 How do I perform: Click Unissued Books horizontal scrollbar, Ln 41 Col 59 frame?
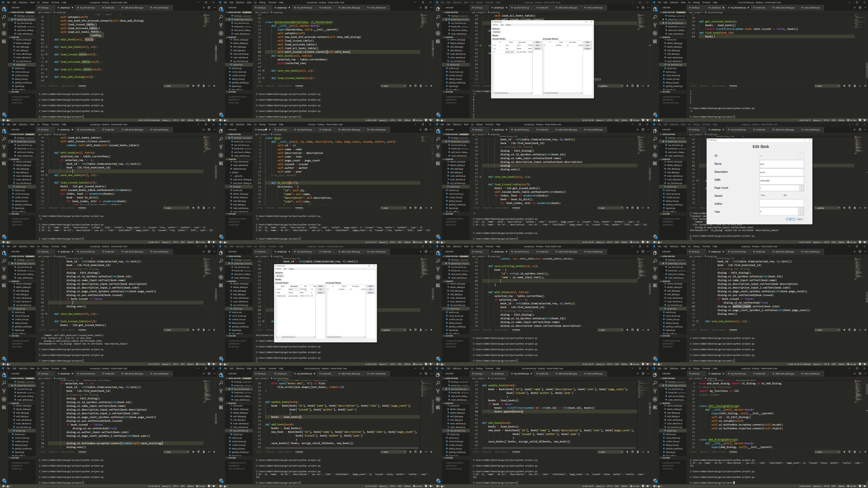[562, 93]
